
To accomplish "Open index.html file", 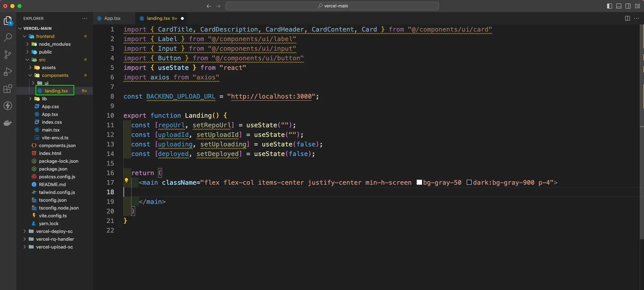I will pos(50,153).
